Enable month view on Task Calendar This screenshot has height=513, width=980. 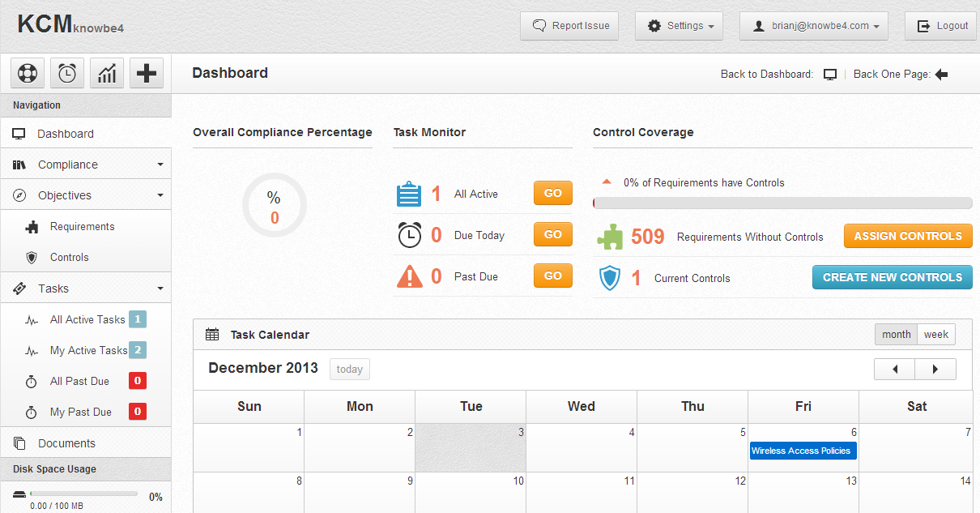tap(896, 334)
